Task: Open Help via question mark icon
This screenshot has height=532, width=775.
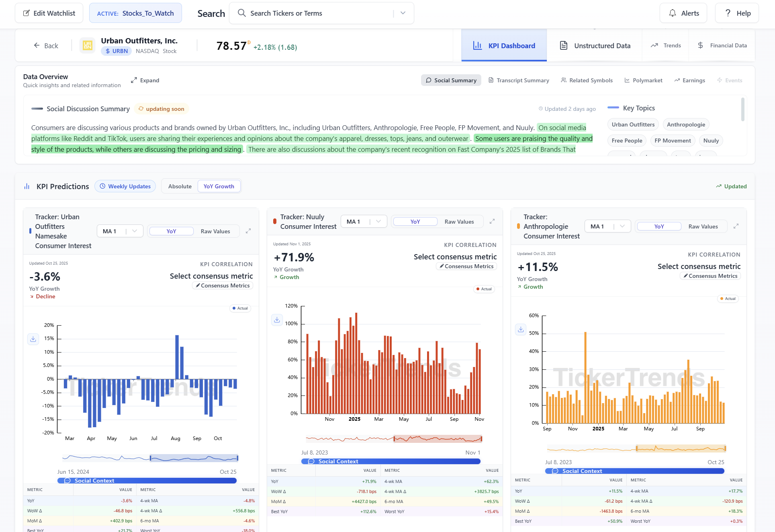Action: 737,13
